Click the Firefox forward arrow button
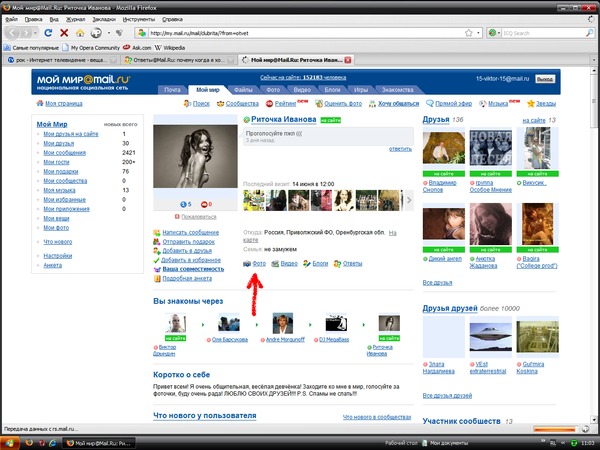This screenshot has width=600, height=450. (x=26, y=33)
